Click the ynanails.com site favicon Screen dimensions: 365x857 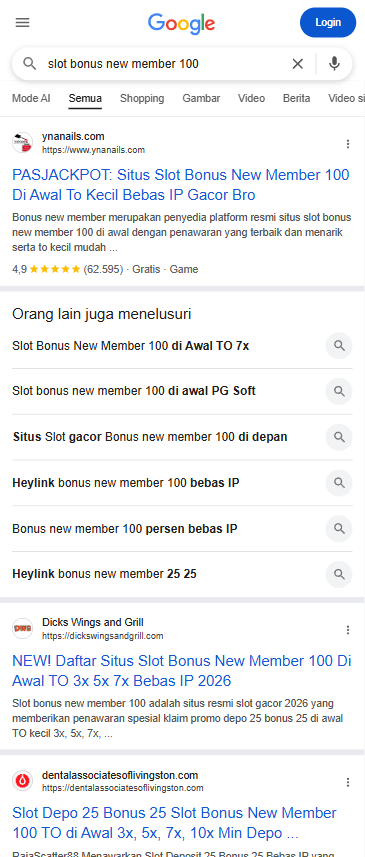pos(22,143)
